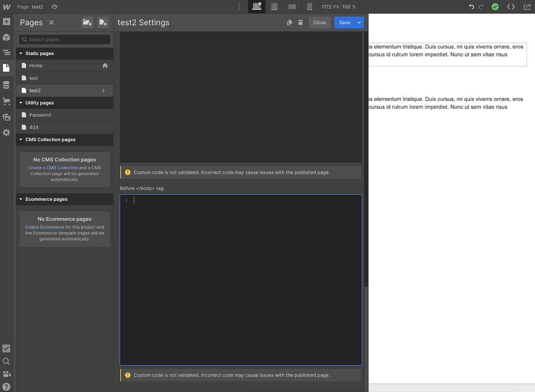Open the export code panel
This screenshot has width=535, height=392.
point(511,7)
